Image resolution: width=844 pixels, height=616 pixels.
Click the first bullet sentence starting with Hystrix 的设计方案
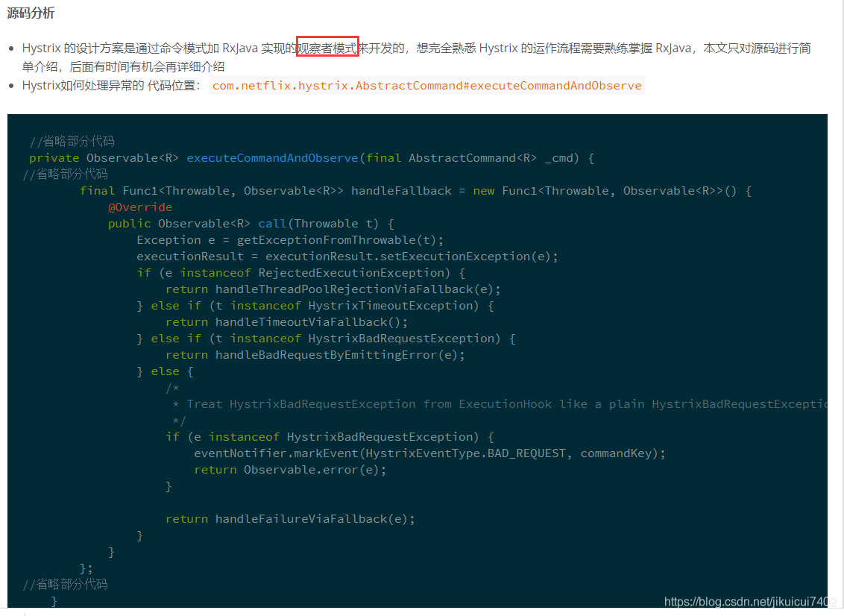(416, 57)
